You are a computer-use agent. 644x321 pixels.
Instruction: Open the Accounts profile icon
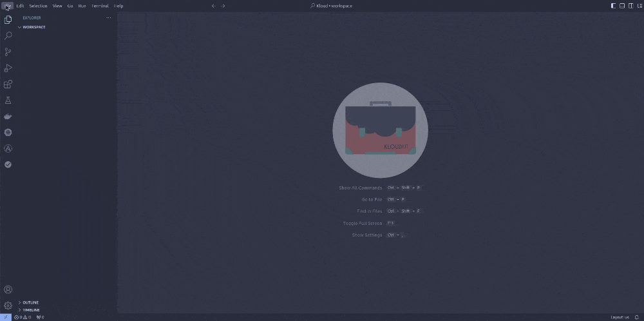click(8, 289)
